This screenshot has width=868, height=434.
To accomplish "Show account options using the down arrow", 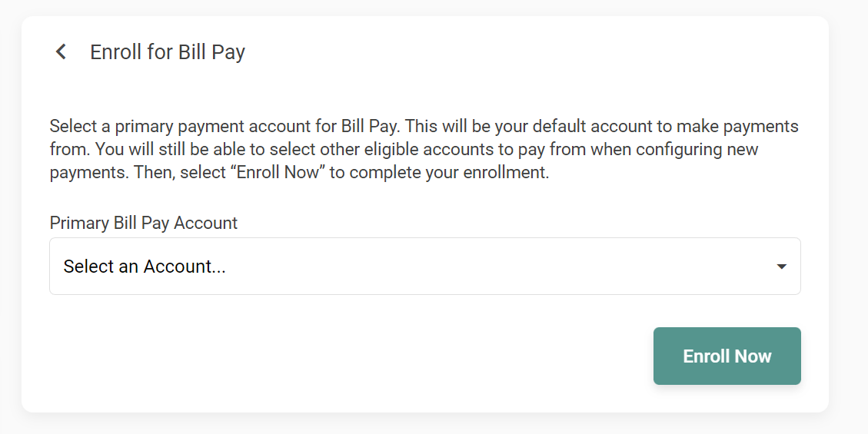I will (781, 267).
